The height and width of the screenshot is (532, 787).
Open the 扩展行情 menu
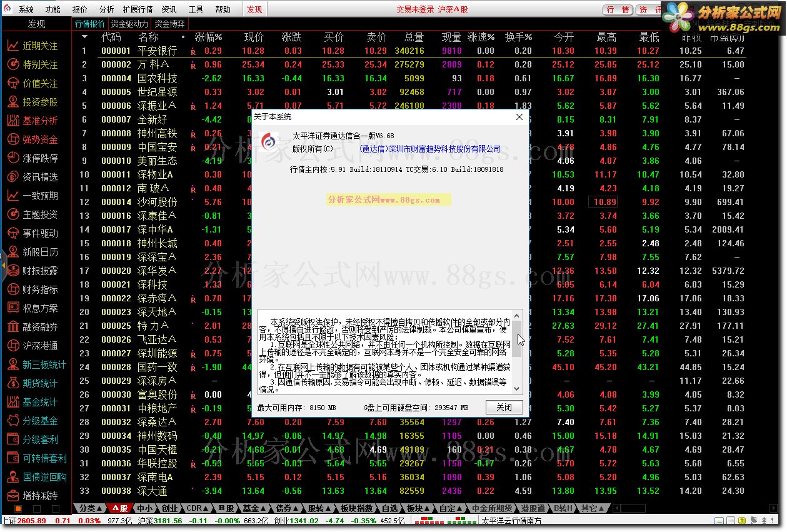tap(138, 9)
